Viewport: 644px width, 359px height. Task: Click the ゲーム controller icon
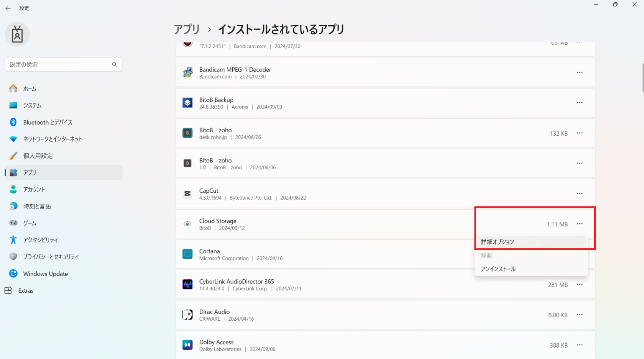pyautogui.click(x=13, y=223)
